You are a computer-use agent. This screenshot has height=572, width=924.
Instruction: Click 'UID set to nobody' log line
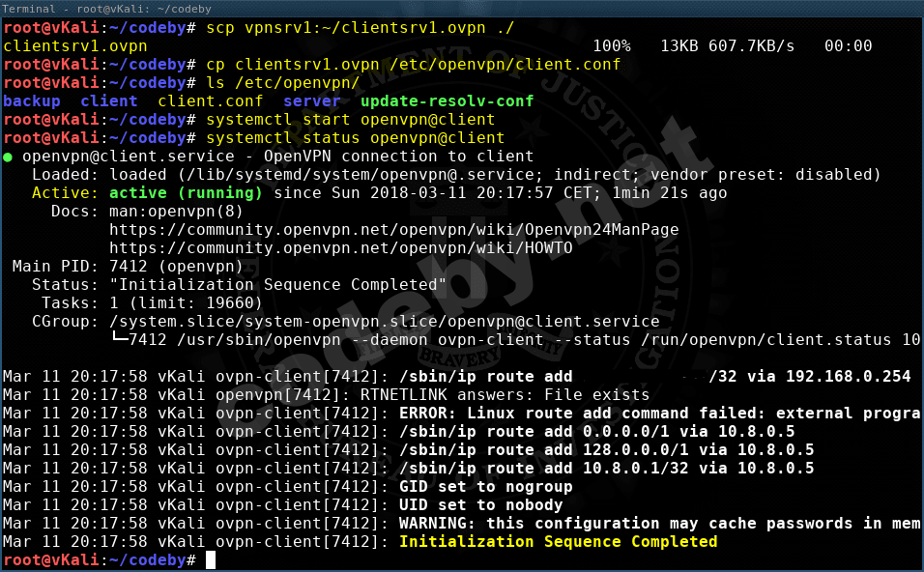click(481, 504)
